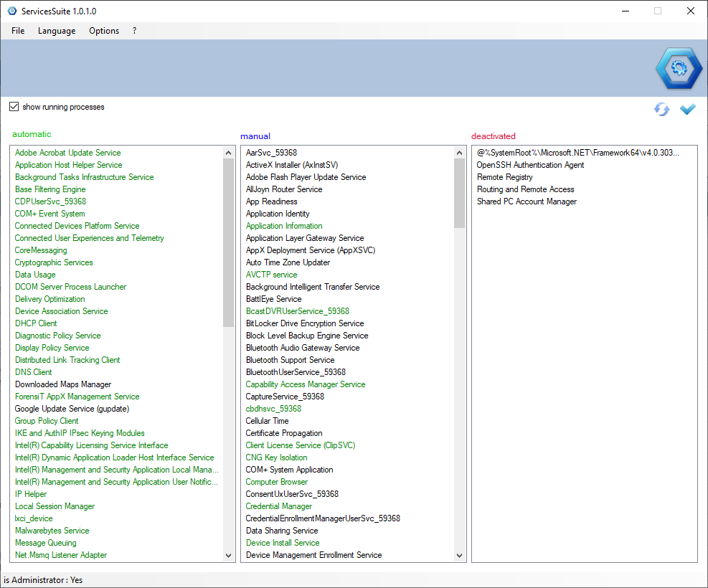Select AVCTP service

coord(271,275)
